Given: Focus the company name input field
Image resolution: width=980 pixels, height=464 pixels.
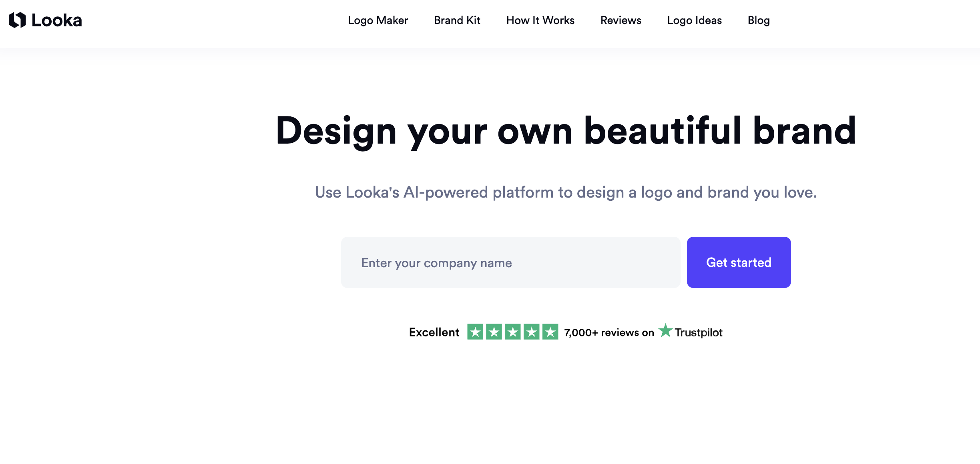Looking at the screenshot, I should (x=511, y=262).
